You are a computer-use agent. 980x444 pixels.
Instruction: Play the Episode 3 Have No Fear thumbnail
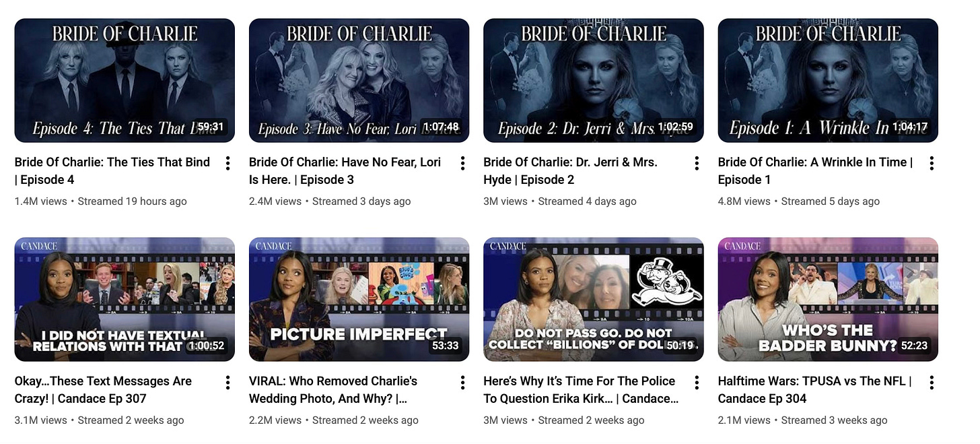[359, 80]
